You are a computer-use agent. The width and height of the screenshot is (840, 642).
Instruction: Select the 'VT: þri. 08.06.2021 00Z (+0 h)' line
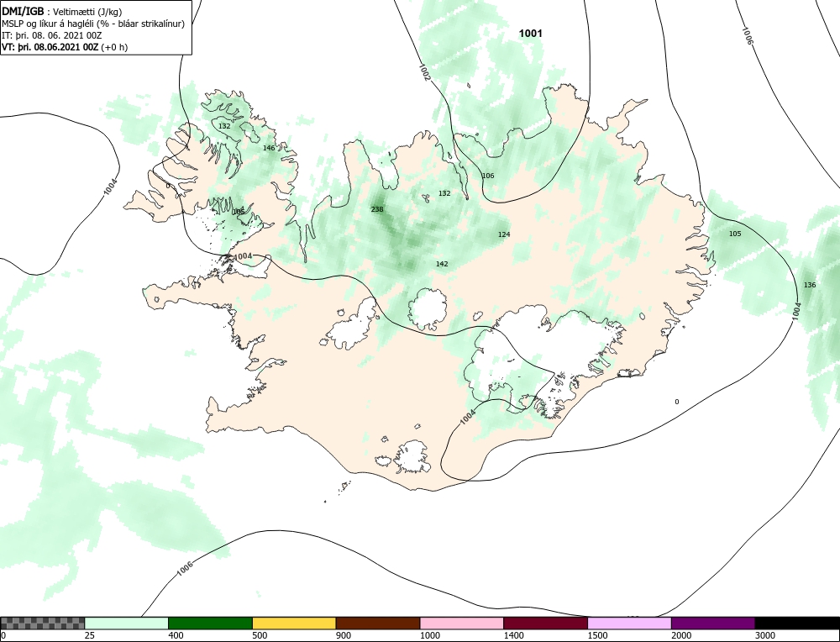[x=65, y=47]
